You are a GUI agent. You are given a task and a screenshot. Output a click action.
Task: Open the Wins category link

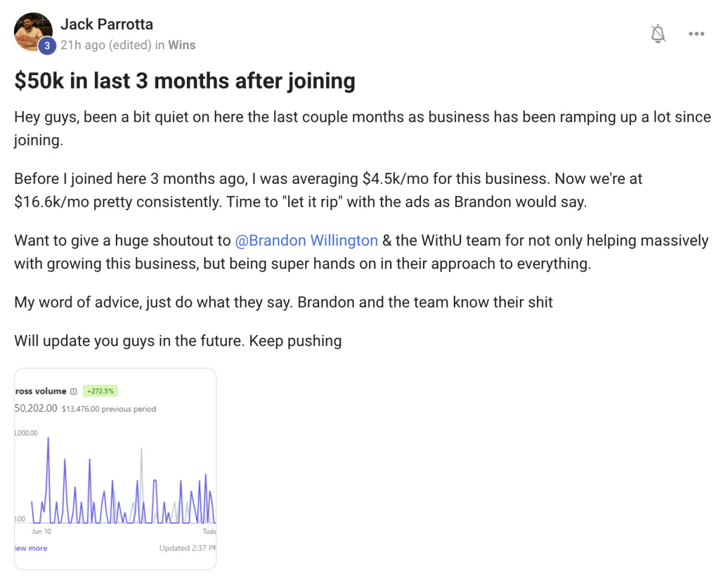click(x=181, y=45)
